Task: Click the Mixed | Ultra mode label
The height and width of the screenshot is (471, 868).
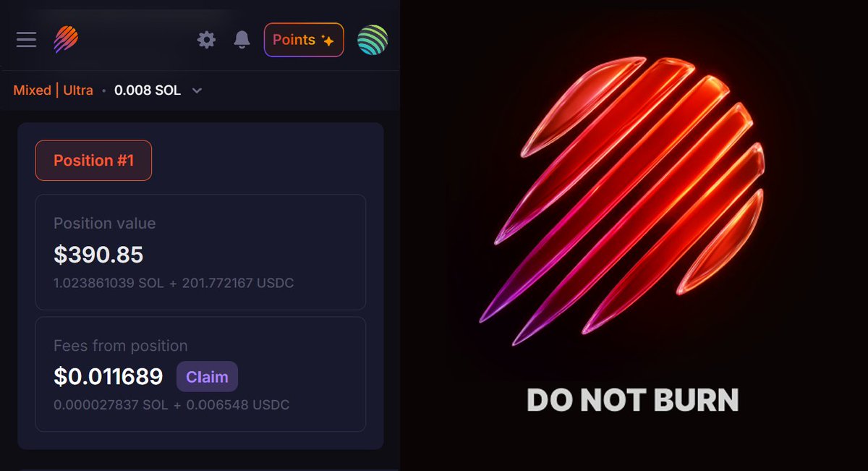Action: 54,90
